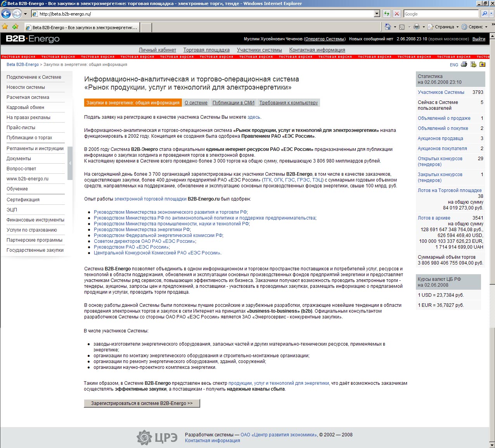
Task: Open электронной торговой площадки link
Action: click(150, 199)
